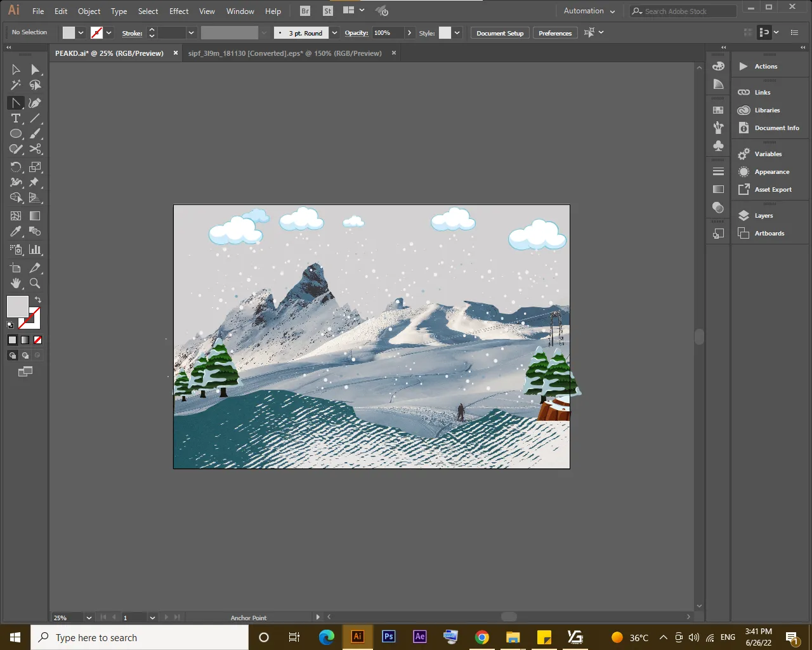Open the Object menu
Viewport: 812px width, 650px height.
(89, 11)
